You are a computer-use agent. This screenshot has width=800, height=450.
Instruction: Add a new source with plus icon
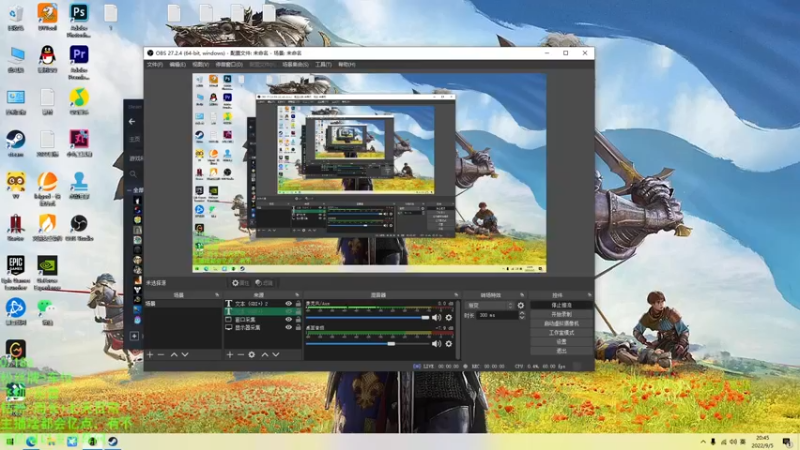click(x=230, y=355)
